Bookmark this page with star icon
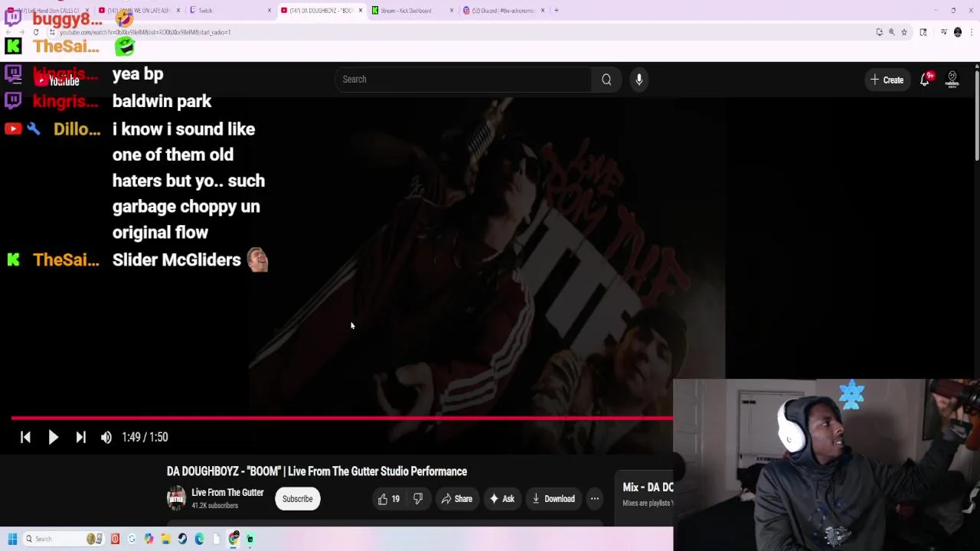 point(904,32)
